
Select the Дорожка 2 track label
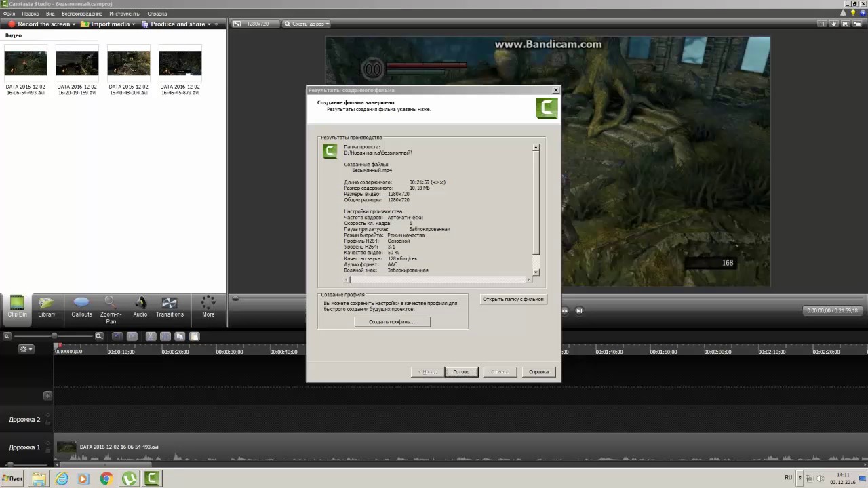pyautogui.click(x=24, y=420)
